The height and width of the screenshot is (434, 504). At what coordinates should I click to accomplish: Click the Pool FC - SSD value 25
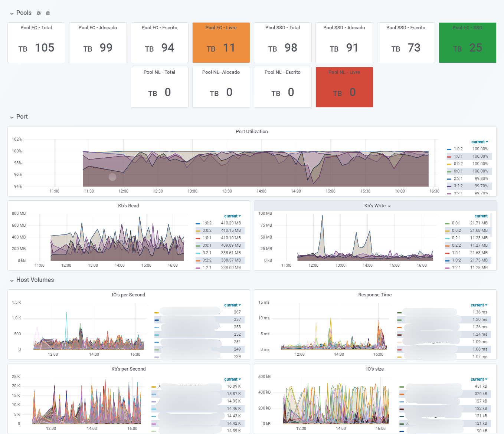click(x=476, y=48)
